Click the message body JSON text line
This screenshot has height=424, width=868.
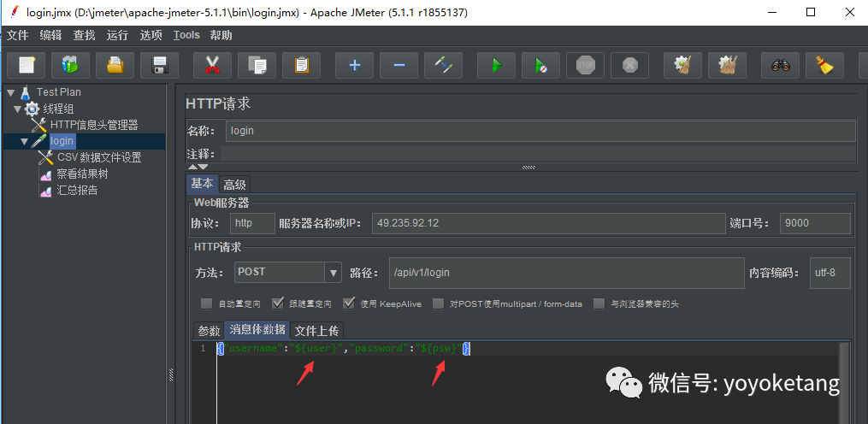[343, 349]
